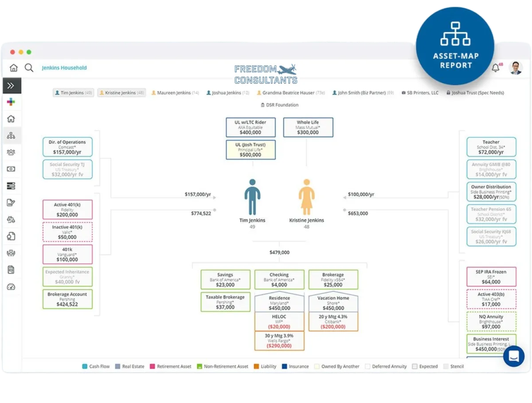This screenshot has height=403, width=532.
Task: Click the Tim Jenkins figure icon
Action: click(x=252, y=197)
